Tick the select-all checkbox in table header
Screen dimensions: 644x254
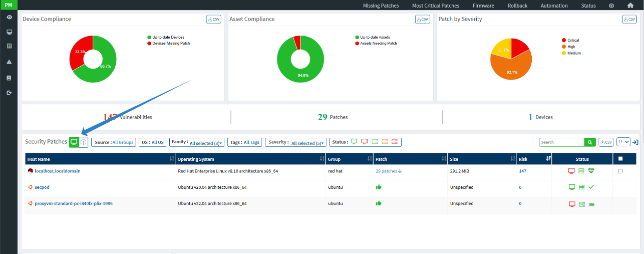(x=620, y=159)
